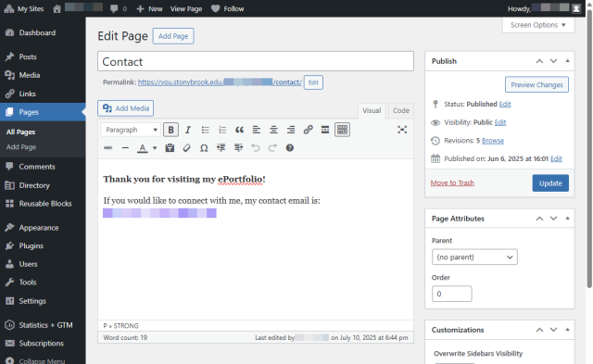
Task: Toggle paste as text
Action: [170, 148]
